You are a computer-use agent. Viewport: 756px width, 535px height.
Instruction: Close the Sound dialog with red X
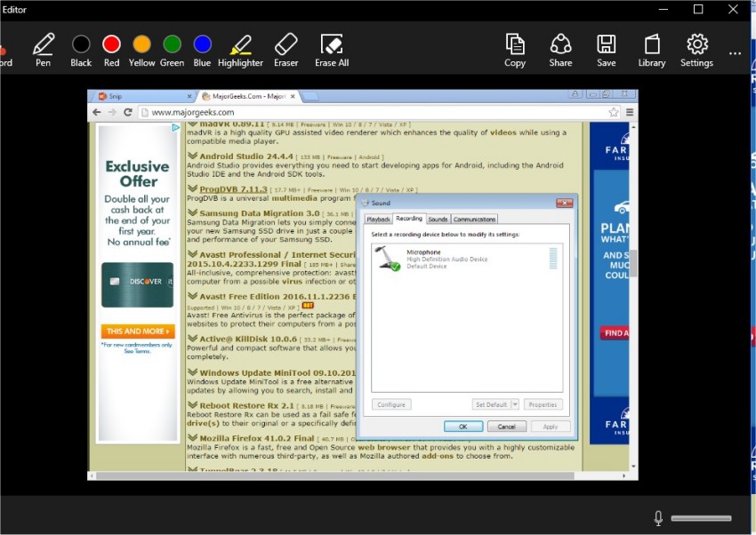[x=564, y=203]
